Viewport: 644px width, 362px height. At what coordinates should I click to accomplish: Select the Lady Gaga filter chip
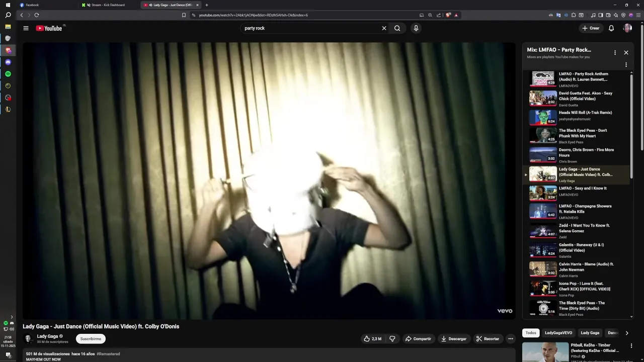pos(590,333)
